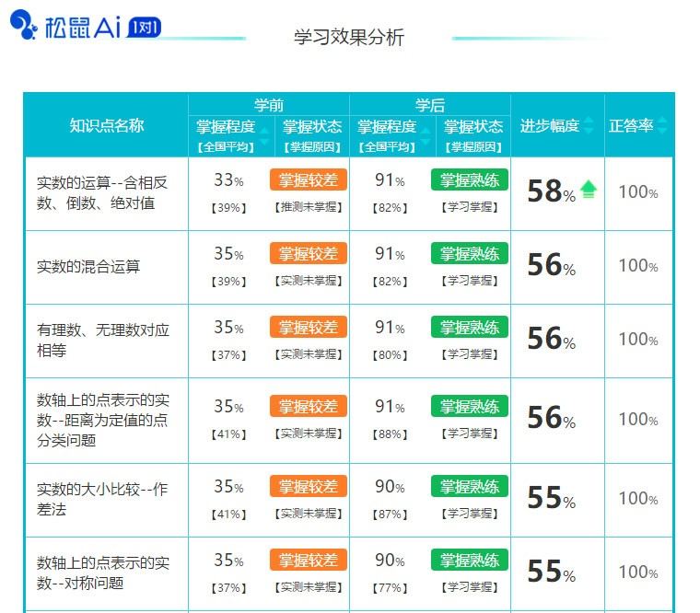The width and height of the screenshot is (700, 613).
Task: Click 【80%】 average in 有理数、无理数 row
Action: click(x=390, y=355)
